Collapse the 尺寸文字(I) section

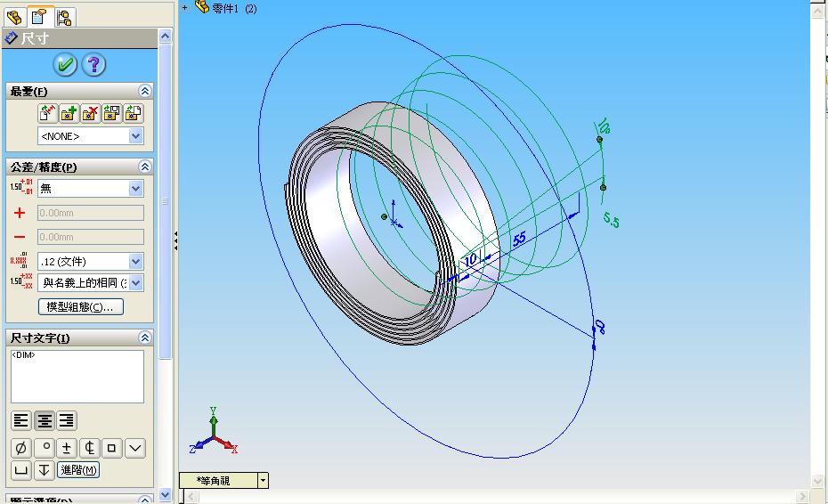click(x=145, y=337)
